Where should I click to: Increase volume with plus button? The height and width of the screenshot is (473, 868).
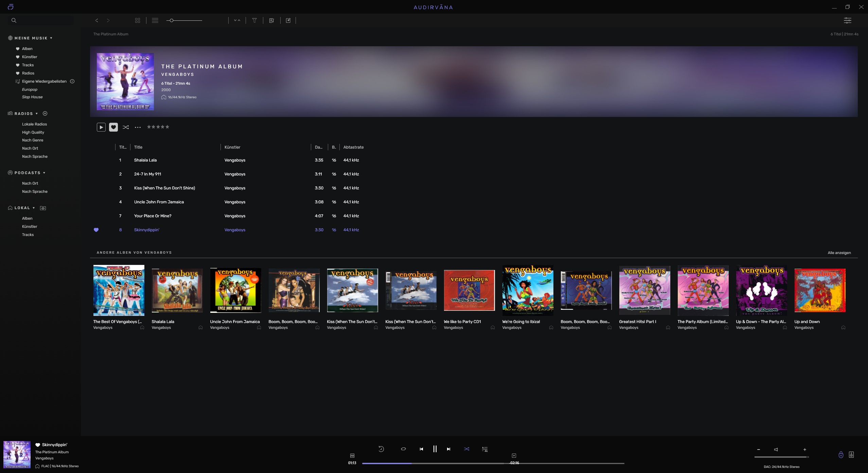pyautogui.click(x=804, y=450)
